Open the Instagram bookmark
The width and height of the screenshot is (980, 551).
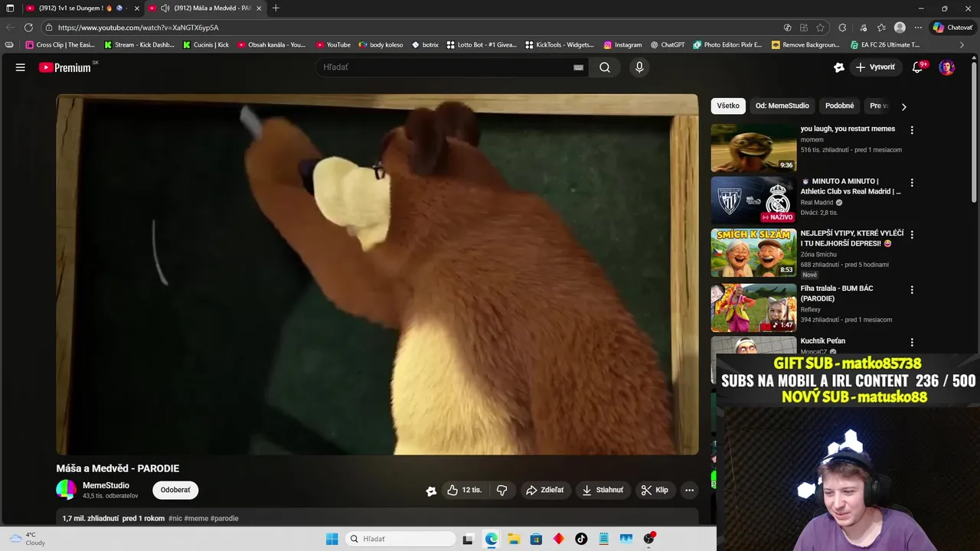tap(622, 45)
